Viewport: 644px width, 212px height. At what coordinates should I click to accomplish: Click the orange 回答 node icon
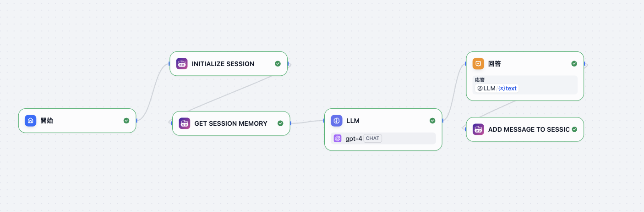pos(478,64)
